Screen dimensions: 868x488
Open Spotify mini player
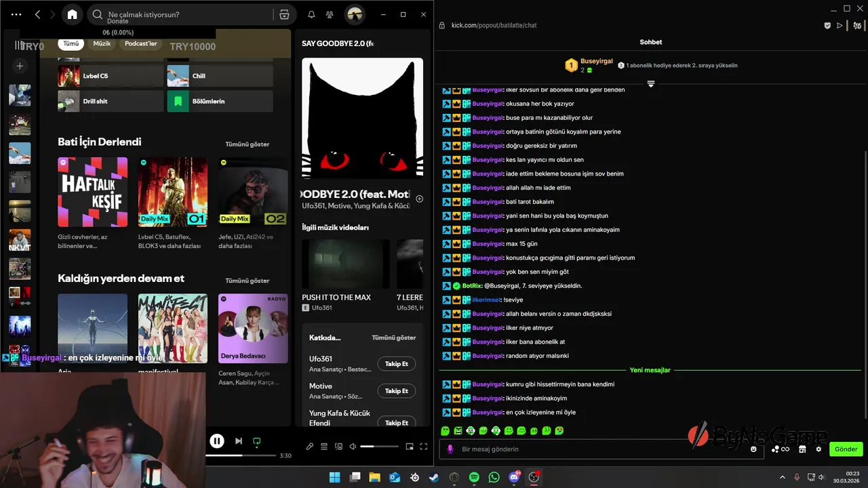[x=410, y=447]
